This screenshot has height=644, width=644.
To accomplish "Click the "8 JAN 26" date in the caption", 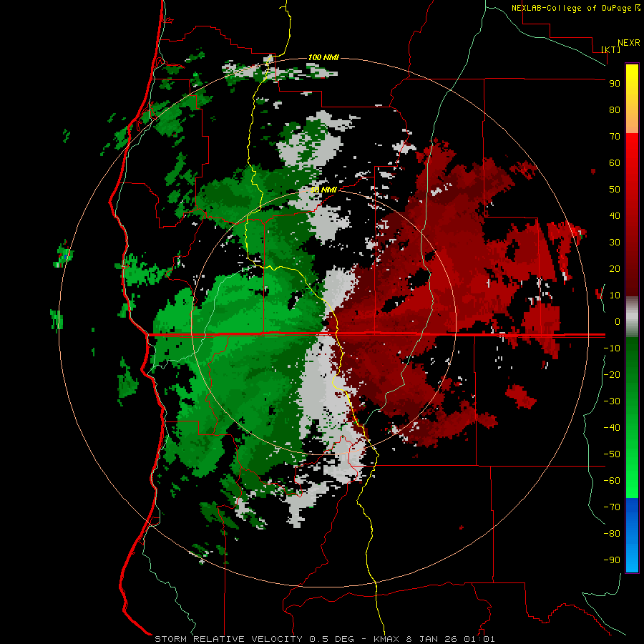I will tap(431, 639).
